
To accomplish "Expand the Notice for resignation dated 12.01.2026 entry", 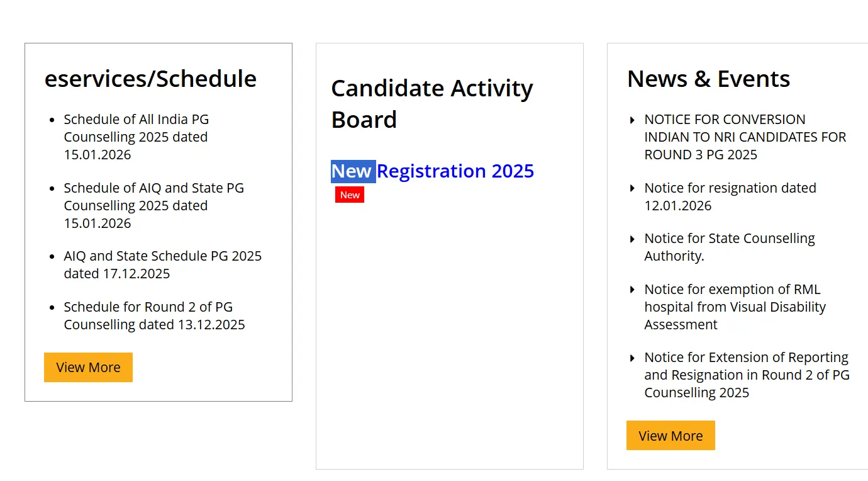I will pos(730,196).
